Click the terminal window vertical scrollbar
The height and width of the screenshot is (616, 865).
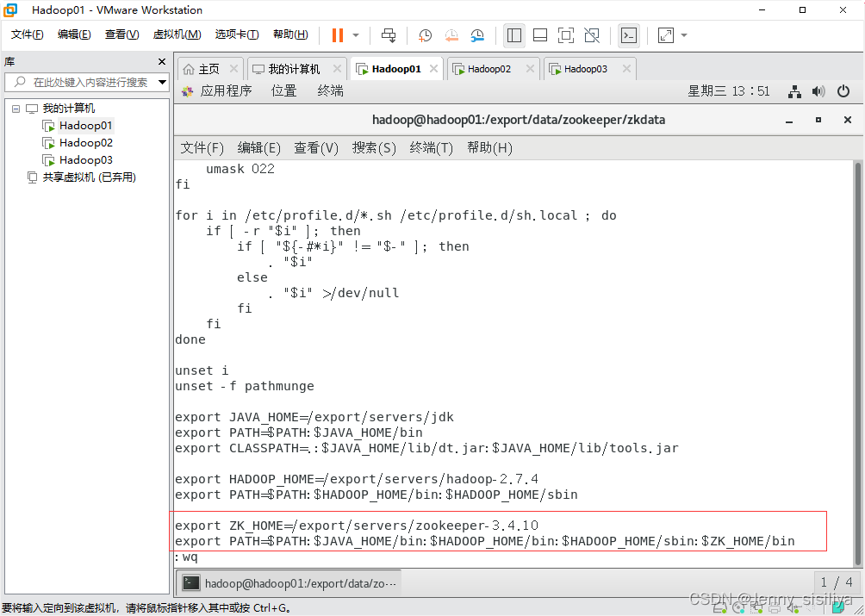858,363
